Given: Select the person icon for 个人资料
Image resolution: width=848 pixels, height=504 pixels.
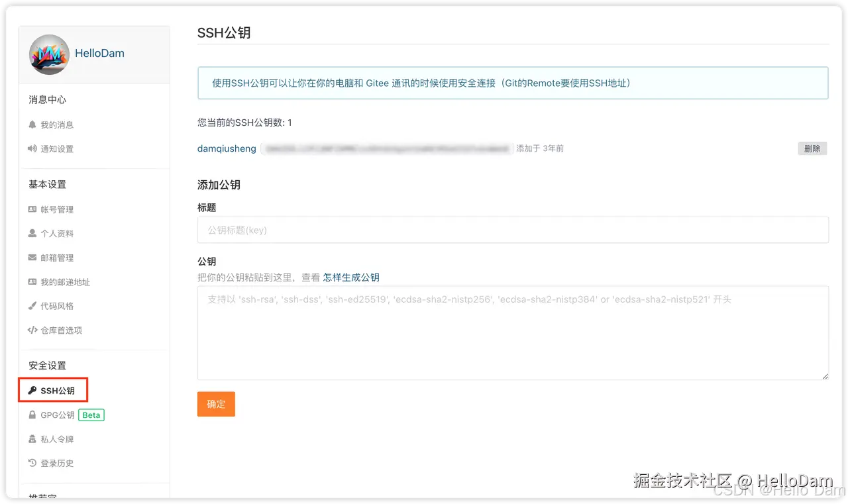Looking at the screenshot, I should point(32,233).
